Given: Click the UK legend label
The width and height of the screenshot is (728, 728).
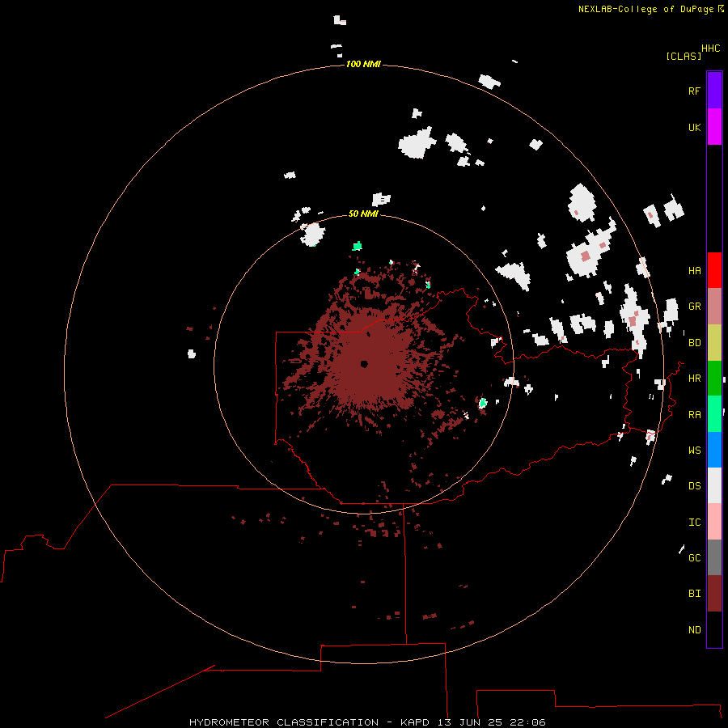Looking at the screenshot, I should [x=694, y=128].
